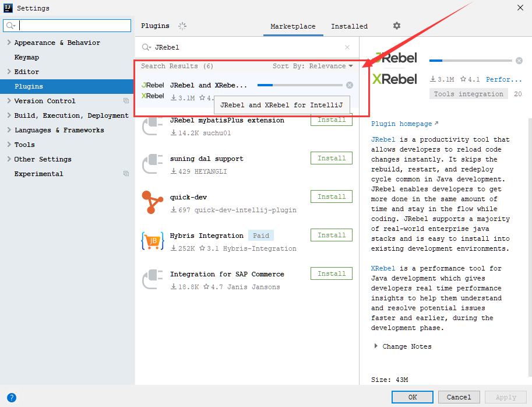Switch to the Marketplace tab
The height and width of the screenshot is (407, 532).
pyautogui.click(x=293, y=26)
